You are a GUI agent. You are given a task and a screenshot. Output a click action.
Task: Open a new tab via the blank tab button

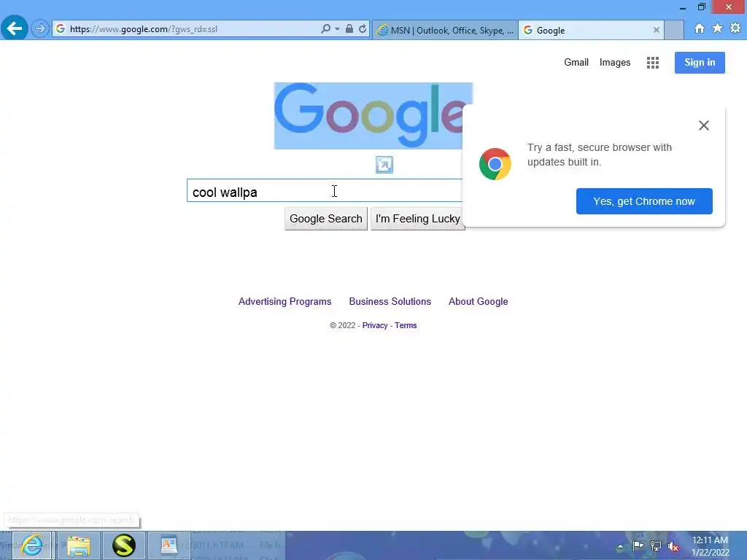point(673,30)
